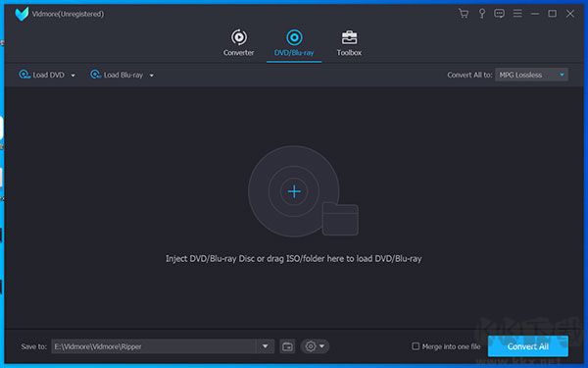Click the plus icon to add disc

pos(294,191)
